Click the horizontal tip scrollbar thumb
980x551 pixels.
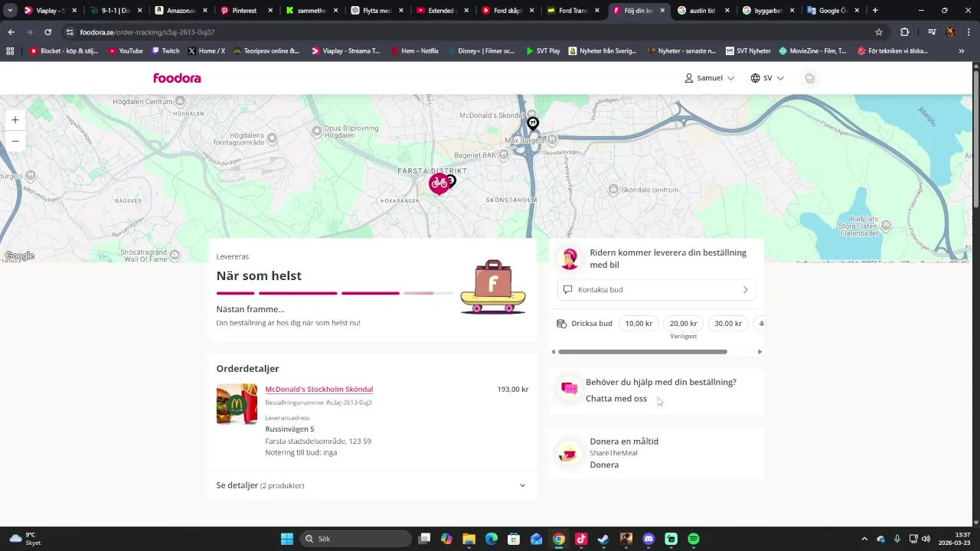pyautogui.click(x=642, y=352)
